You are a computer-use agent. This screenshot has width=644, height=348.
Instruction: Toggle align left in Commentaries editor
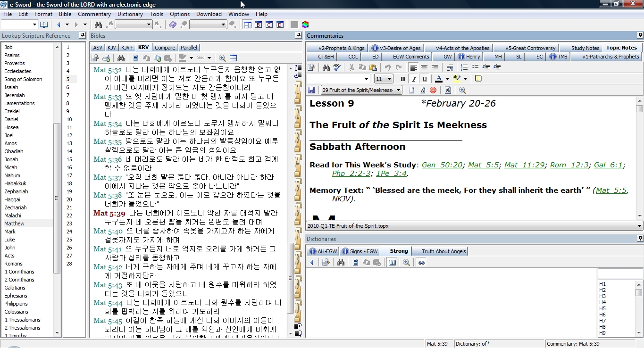[414, 67]
